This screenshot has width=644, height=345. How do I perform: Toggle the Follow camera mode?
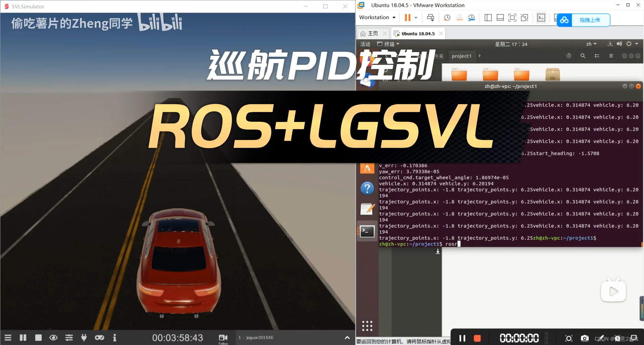[223, 339]
